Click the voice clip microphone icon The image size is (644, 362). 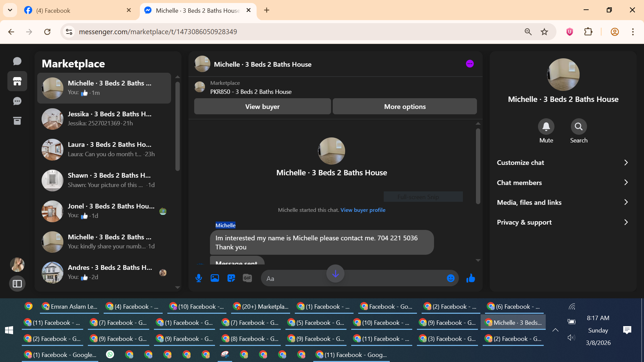coord(199,278)
